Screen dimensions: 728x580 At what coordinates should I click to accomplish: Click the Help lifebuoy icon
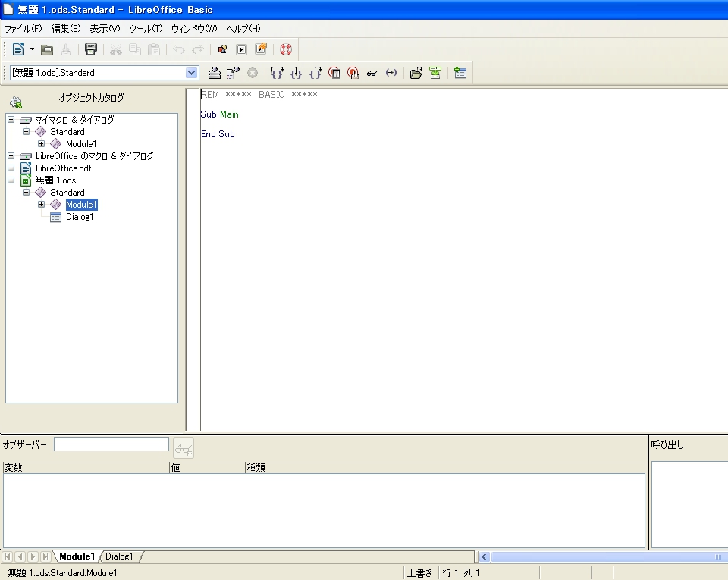[x=286, y=50]
